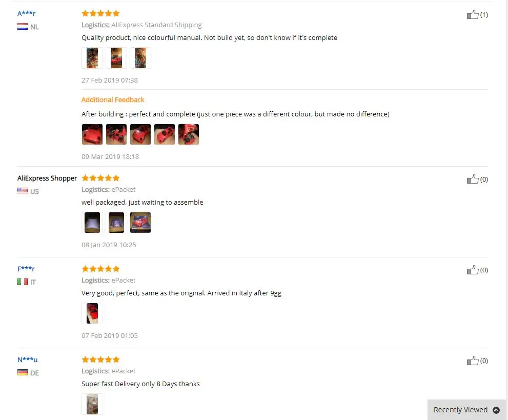Open N***u's delivery photo thumbnail
The image size is (508, 420).
(92, 404)
